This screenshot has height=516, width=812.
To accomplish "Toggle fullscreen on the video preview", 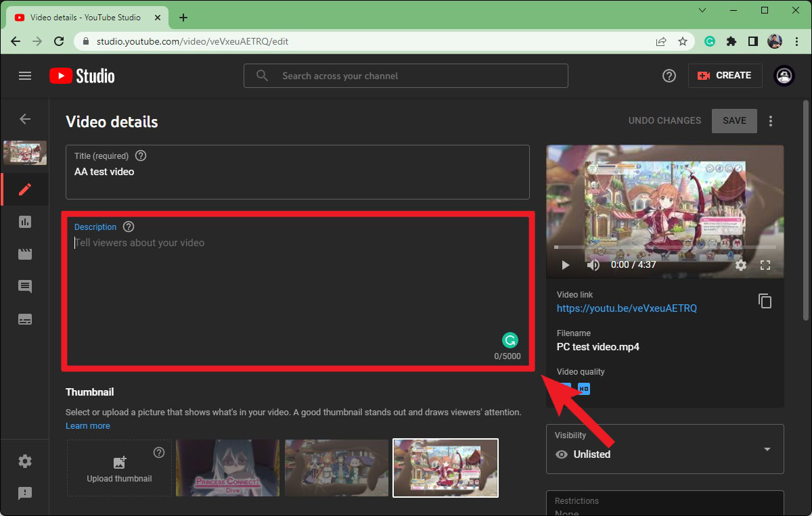I will pyautogui.click(x=765, y=265).
